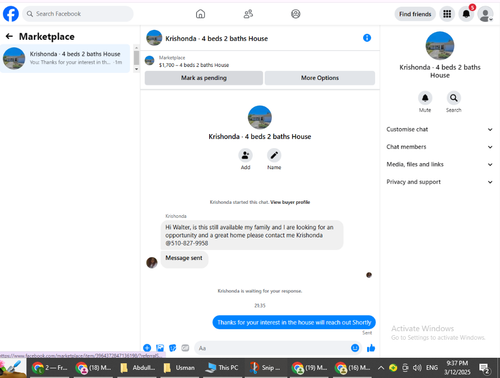Screen dimensions: 500x378
Task: Expand Privacy and support section
Action: [439, 182]
